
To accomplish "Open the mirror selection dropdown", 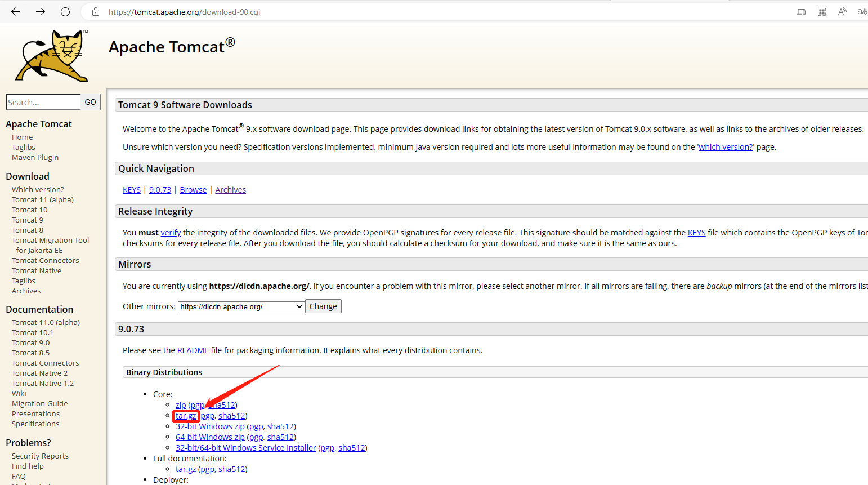I will 241,306.
